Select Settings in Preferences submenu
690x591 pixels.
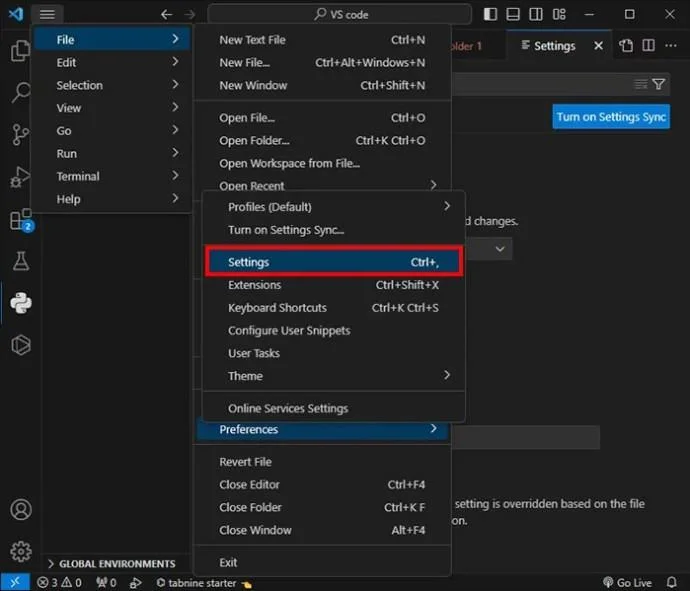(x=334, y=262)
